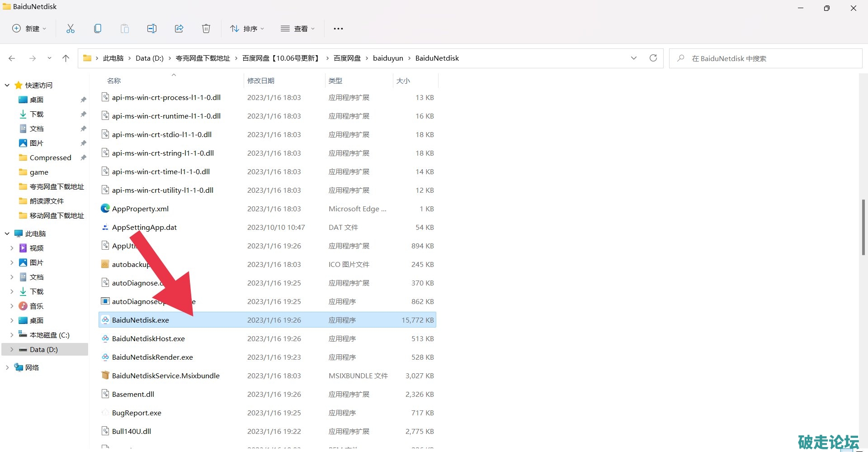The image size is (868, 452).
Task: Expand the 本地磁盘 (C:) tree node
Action: click(12, 335)
